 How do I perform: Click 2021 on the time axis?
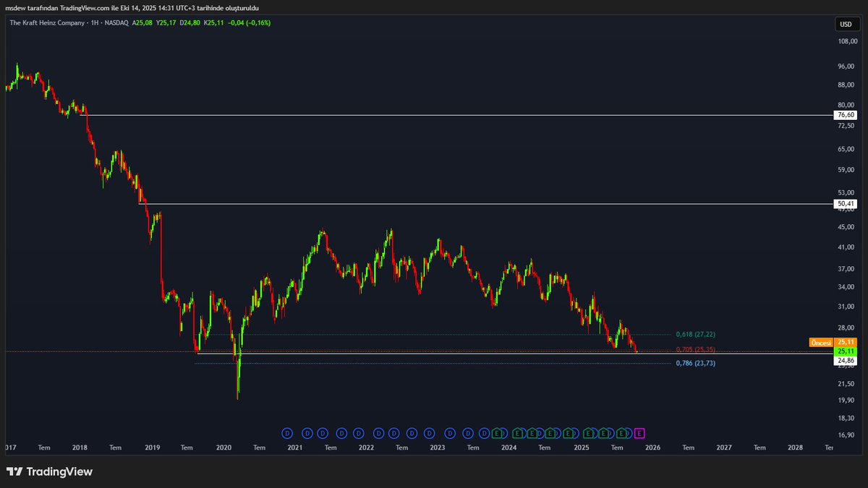point(294,448)
